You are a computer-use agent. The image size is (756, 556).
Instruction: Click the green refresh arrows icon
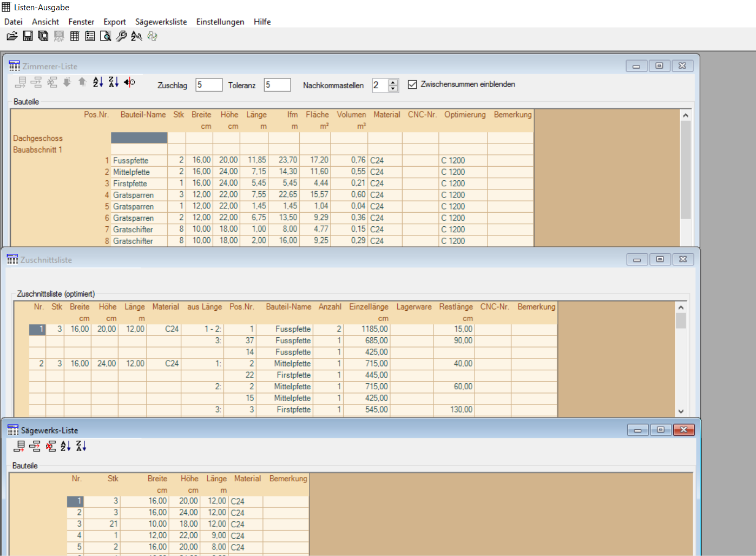coord(152,36)
